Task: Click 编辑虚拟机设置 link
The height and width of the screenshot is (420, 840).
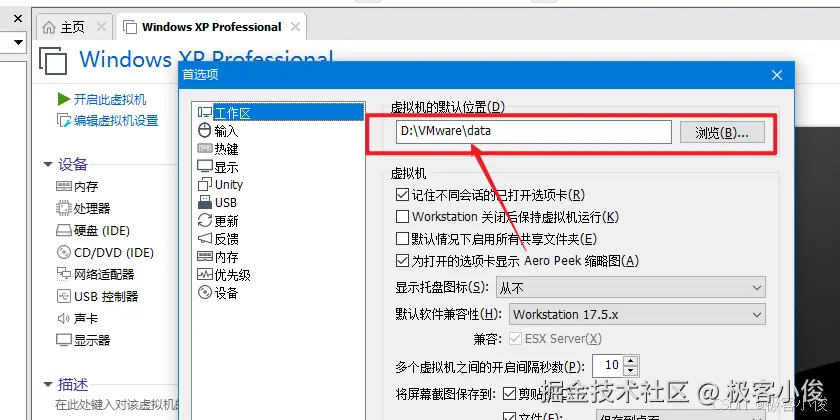Action: pyautogui.click(x=116, y=121)
